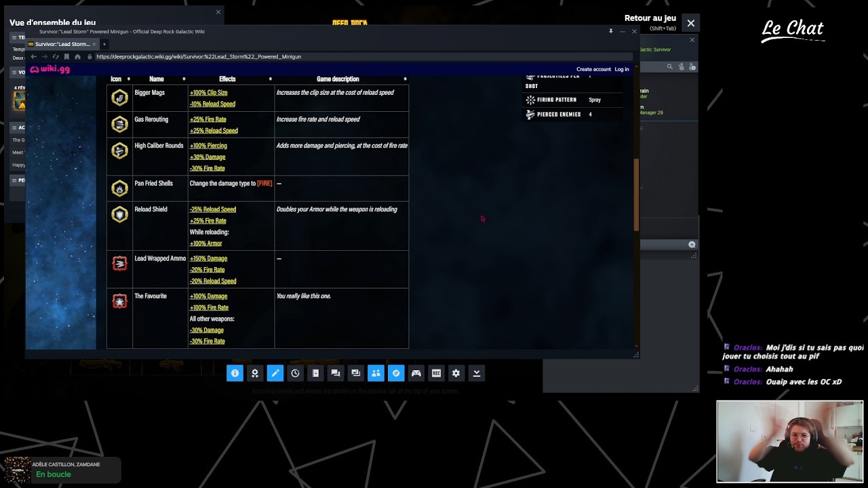Close the Survivor:"Lead Storm..." browser tab
This screenshot has width=868, height=488.
coord(94,44)
